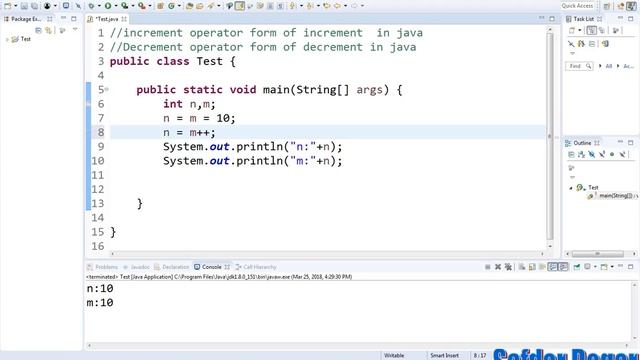Viewport: 640px width, 360px height.
Task: Open Display Selected Console dropdown arrow
Action: point(595,267)
